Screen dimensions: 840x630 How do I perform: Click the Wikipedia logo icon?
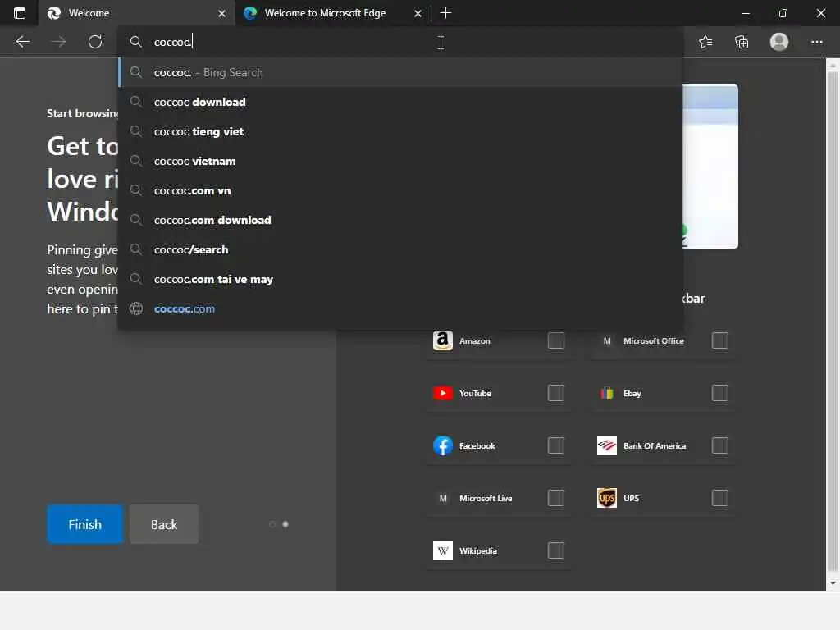[442, 550]
